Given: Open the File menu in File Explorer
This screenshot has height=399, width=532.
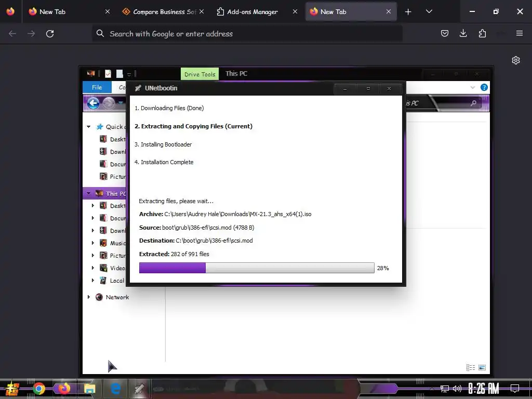Looking at the screenshot, I should 97,87.
